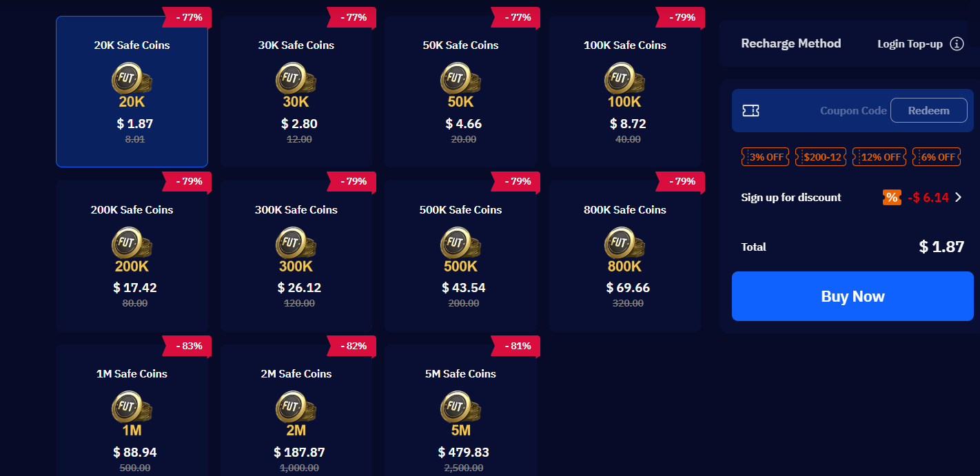Screen dimensions: 980x476
Task: Click the 5M FUT coin icon
Action: pyautogui.click(x=460, y=407)
